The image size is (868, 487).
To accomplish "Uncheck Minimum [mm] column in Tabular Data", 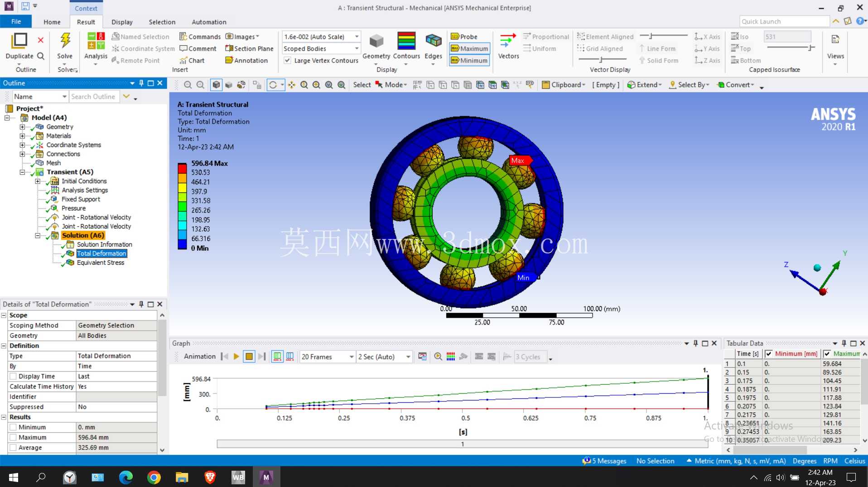I will (768, 354).
